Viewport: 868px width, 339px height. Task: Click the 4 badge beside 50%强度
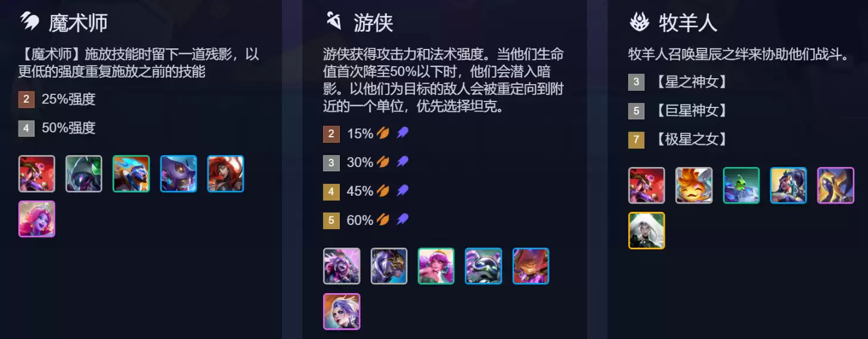26,128
